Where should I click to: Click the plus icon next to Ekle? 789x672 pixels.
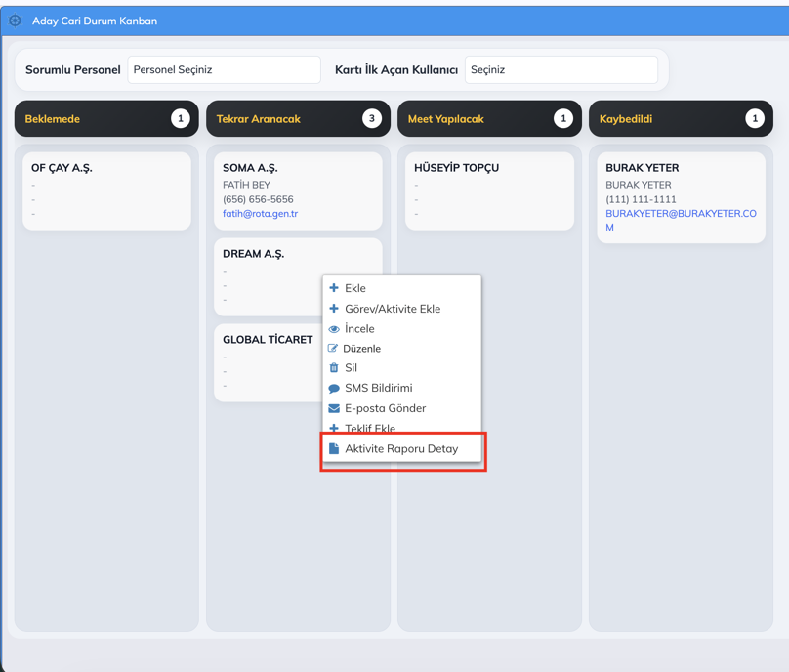(x=334, y=288)
